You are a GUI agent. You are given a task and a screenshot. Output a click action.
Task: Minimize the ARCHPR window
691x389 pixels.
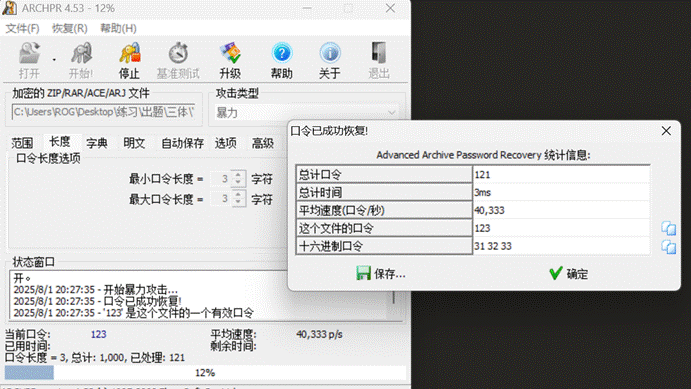click(x=307, y=8)
